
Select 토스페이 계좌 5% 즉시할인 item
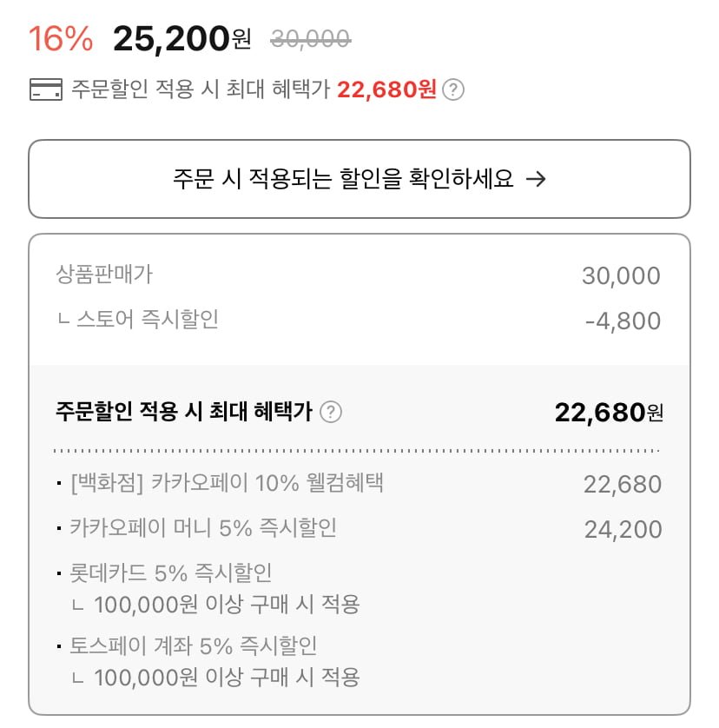pyautogui.click(x=193, y=646)
